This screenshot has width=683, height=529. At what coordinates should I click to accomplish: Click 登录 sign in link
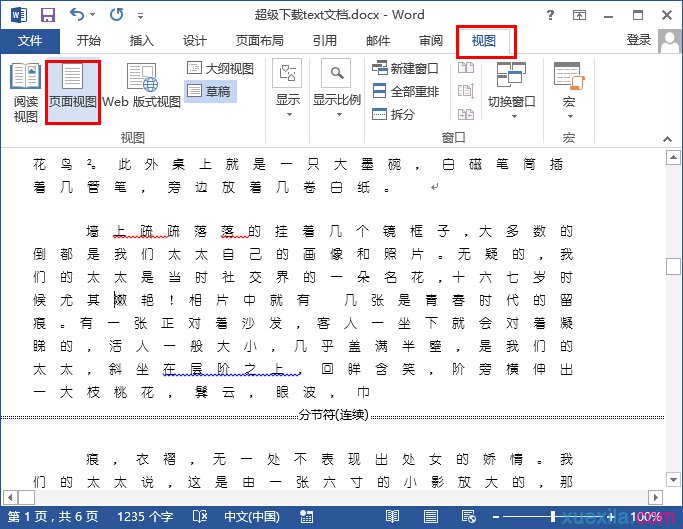[x=638, y=40]
